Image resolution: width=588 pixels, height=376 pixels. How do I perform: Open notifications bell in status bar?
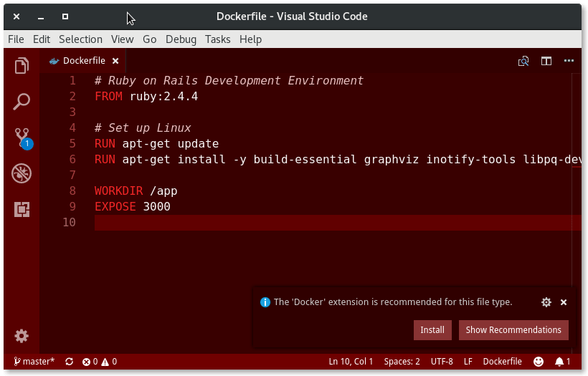(x=562, y=362)
